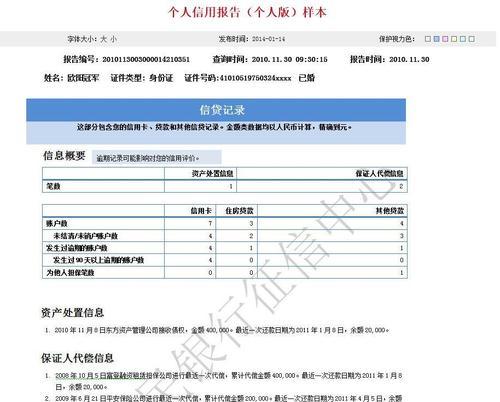
Task: Select the 为他人担保笔数 row label
Action: [70, 273]
